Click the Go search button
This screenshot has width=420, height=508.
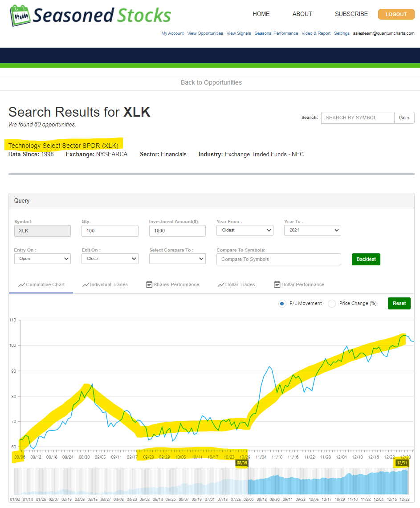pos(404,118)
